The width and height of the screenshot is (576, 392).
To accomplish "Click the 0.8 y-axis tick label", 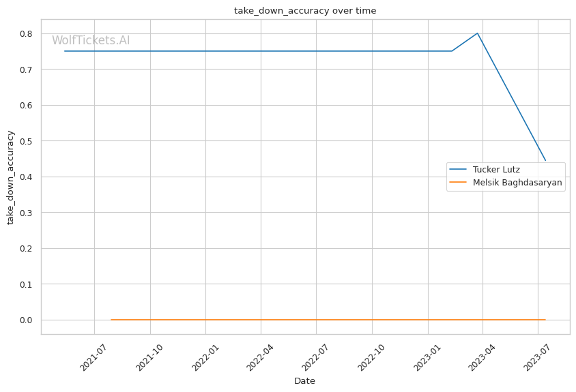I will click(26, 33).
